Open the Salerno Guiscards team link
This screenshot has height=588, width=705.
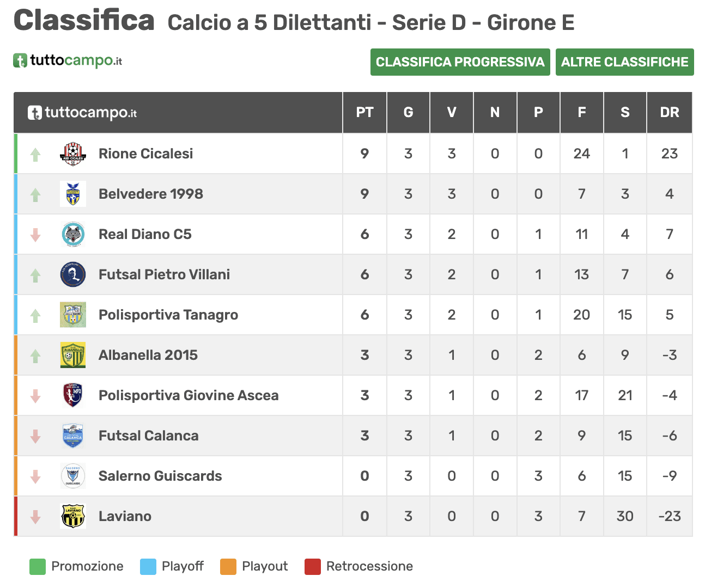[x=160, y=476]
